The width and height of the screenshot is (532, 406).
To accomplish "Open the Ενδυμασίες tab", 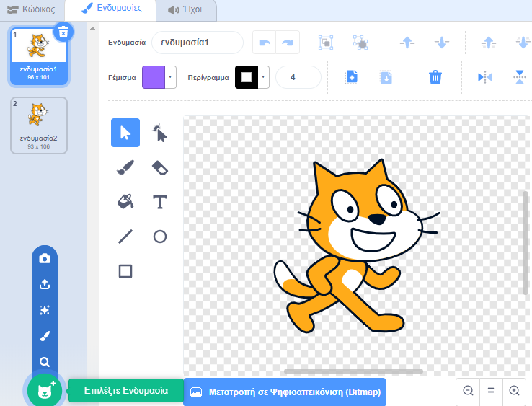I will 111,9.
